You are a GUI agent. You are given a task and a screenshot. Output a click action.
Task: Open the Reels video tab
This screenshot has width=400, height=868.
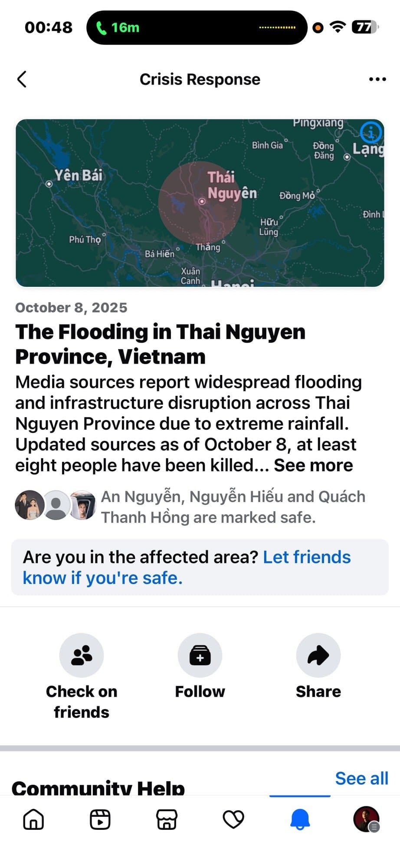(x=100, y=819)
